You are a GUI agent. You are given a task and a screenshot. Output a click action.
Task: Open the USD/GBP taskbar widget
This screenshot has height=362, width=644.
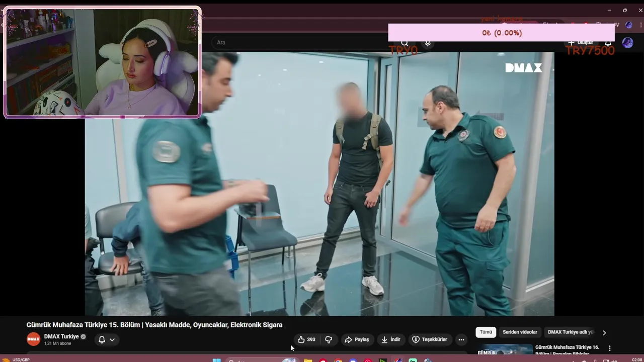click(16, 359)
